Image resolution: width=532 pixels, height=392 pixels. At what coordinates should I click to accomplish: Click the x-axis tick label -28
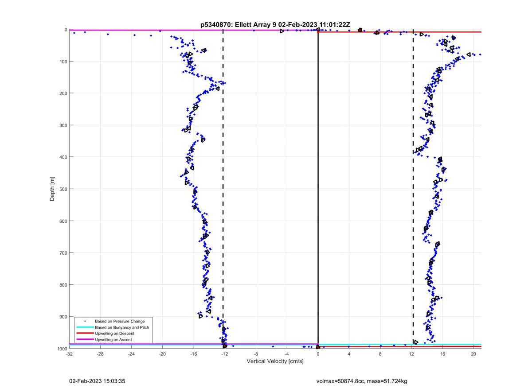[x=100, y=354]
